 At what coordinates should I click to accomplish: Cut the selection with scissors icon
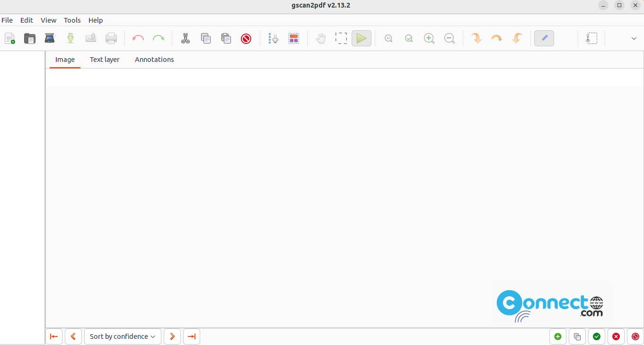(185, 38)
